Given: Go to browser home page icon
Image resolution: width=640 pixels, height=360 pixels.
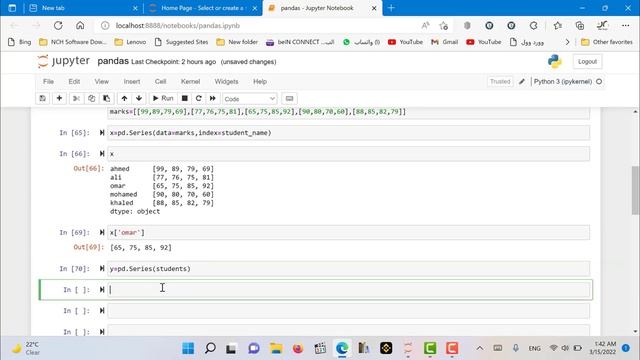Looking at the screenshot, I should pos(80,26).
